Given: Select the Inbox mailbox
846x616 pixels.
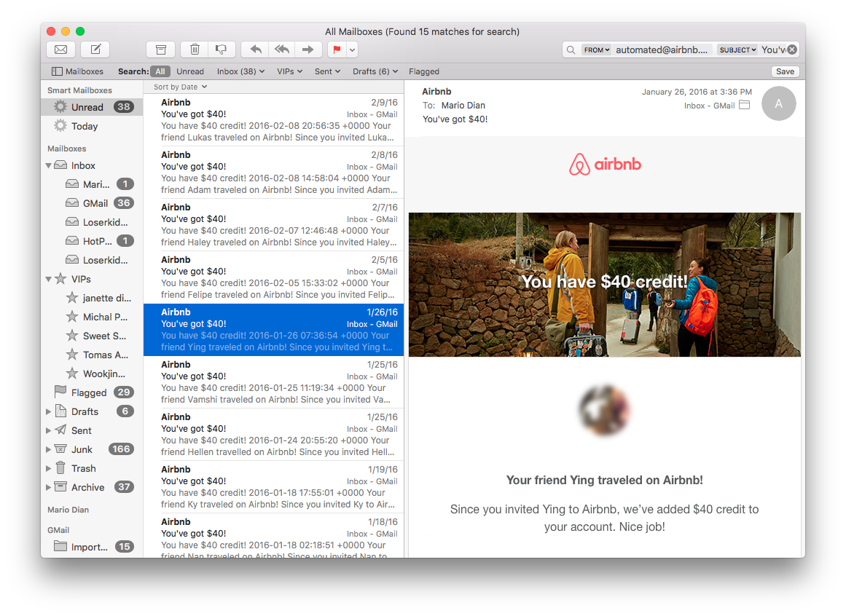Looking at the screenshot, I should point(83,165).
